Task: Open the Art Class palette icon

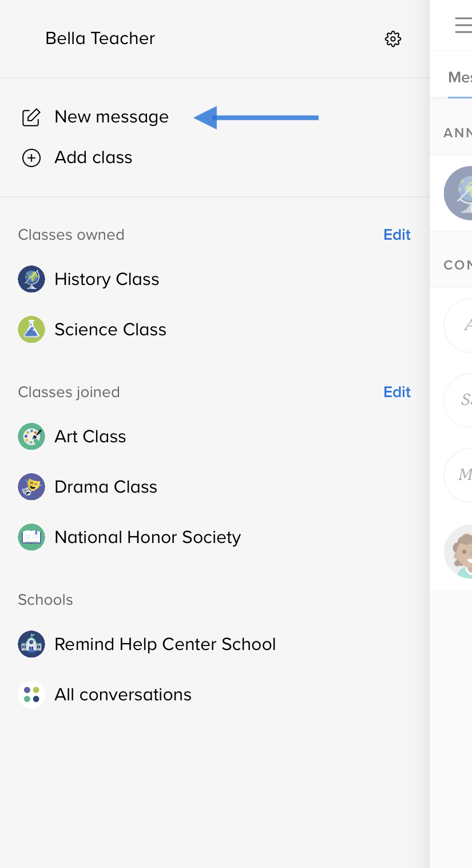Action: pyautogui.click(x=31, y=437)
